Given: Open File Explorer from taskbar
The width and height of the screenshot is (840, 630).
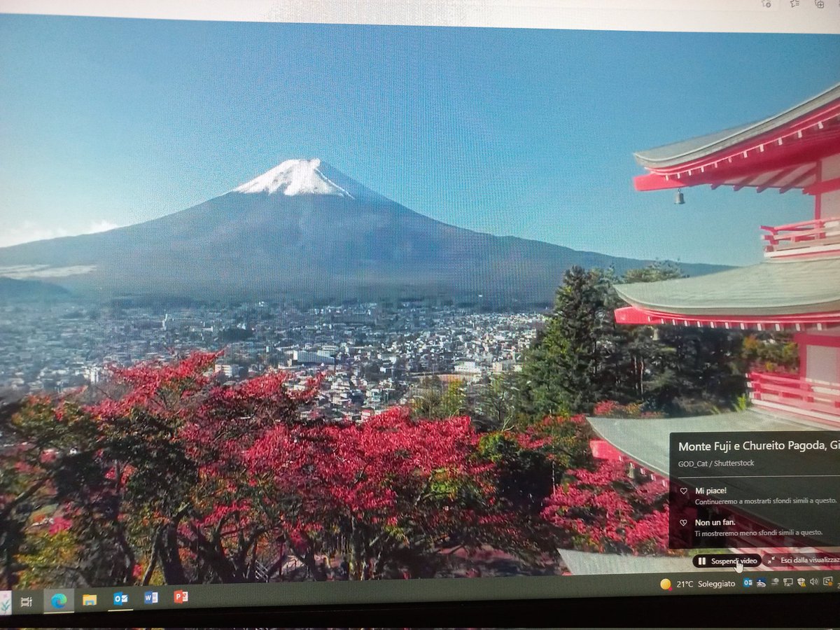Looking at the screenshot, I should (90, 599).
